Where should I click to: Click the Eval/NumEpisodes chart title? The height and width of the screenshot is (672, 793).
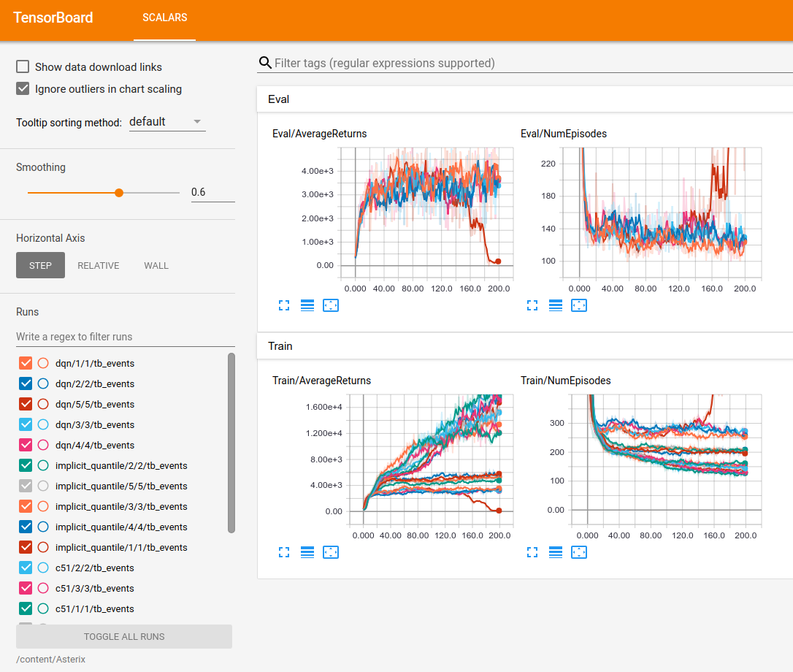coord(564,134)
